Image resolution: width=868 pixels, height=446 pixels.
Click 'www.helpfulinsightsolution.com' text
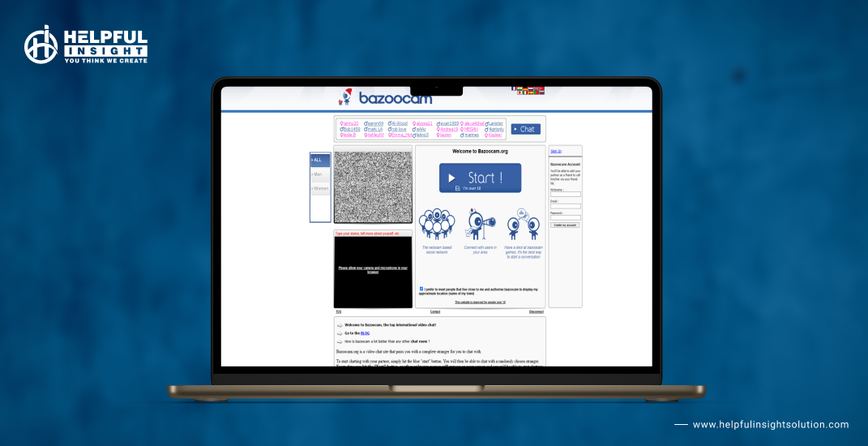pos(771,424)
